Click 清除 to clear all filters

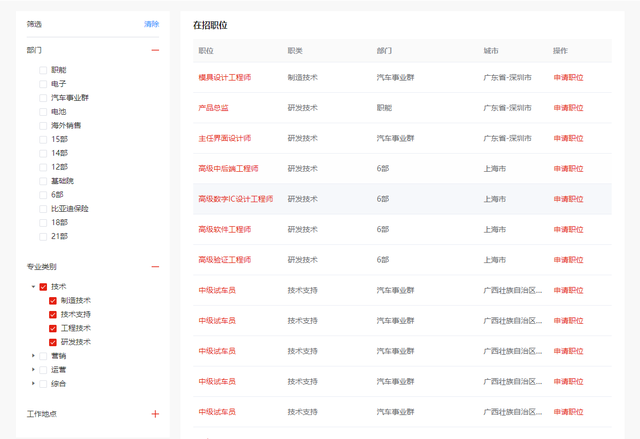[x=151, y=24]
